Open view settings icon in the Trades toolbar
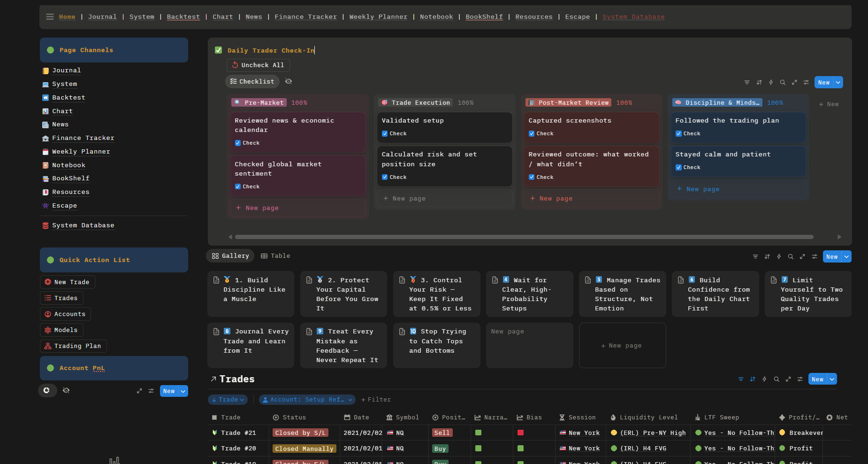Screen dimensions: 868x464 coord(800,379)
